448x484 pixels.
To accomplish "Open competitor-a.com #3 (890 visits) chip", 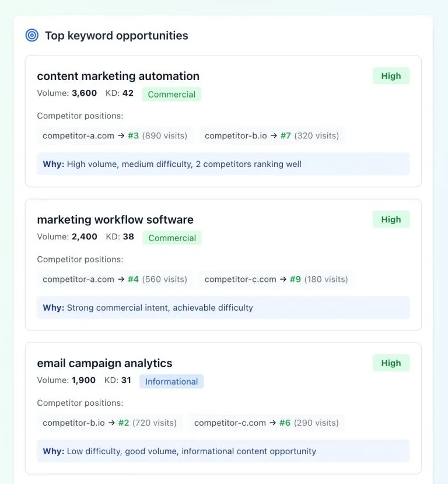I will point(115,136).
